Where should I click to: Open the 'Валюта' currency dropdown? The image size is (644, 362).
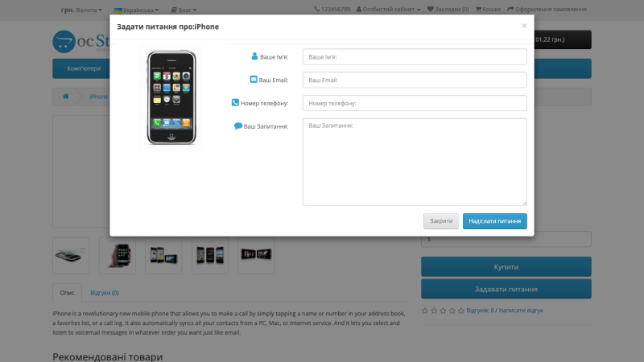81,10
